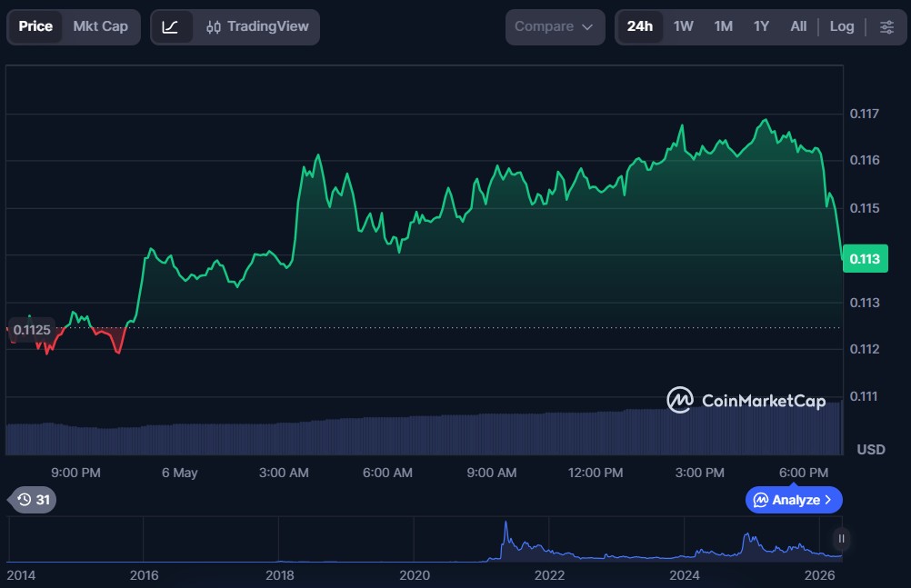Open the chart settings sliders icon
Viewport: 911px width, 588px height.
pos(886,26)
